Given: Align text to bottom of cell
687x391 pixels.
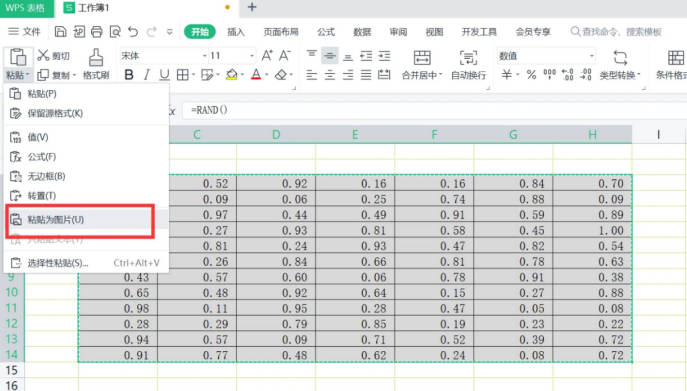Looking at the screenshot, I should tap(348, 57).
